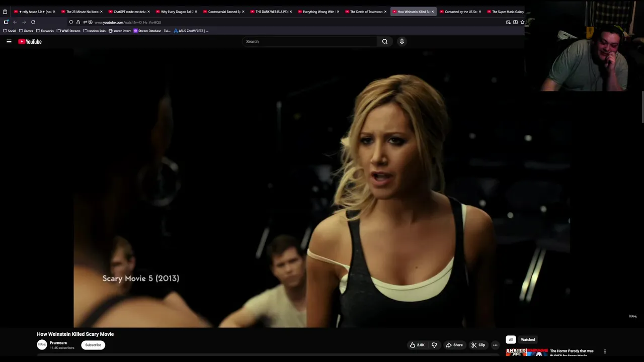
Task: Open the tab list icon at top-left
Action: click(5, 12)
